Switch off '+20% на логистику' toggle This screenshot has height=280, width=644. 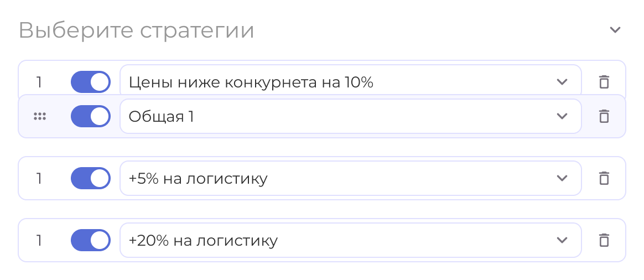point(91,240)
